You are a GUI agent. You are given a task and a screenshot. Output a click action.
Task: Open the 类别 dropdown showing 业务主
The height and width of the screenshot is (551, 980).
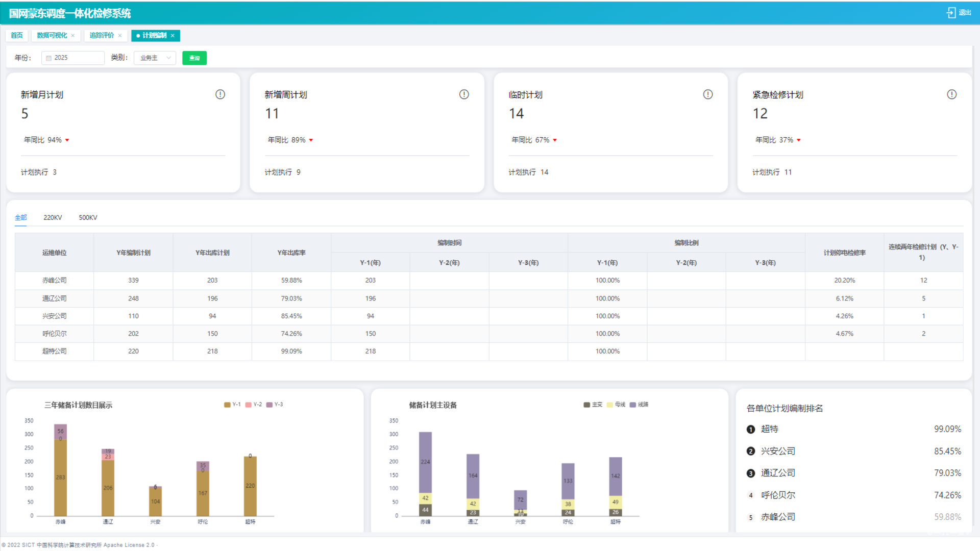155,58
